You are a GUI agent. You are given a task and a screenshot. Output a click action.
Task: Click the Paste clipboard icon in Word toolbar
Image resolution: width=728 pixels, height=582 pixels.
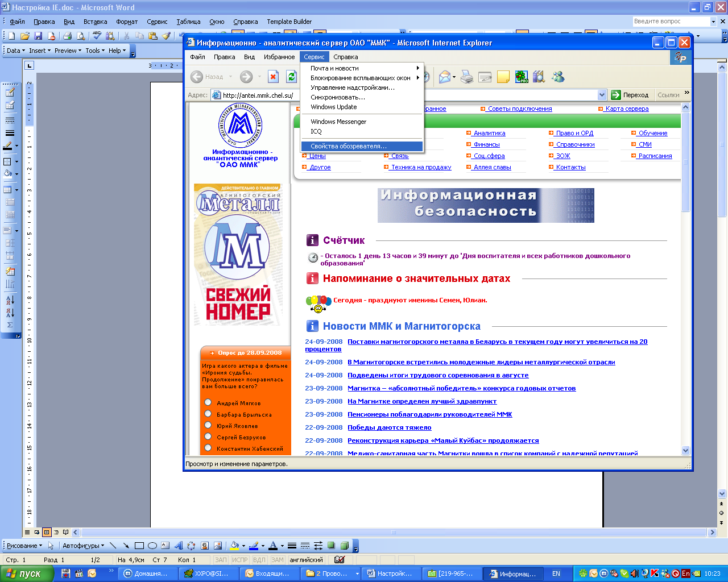(x=152, y=36)
